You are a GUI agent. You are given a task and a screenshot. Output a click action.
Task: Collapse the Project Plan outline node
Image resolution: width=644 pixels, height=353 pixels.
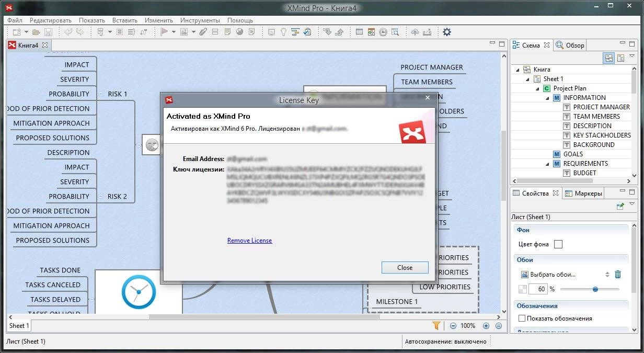(537, 88)
